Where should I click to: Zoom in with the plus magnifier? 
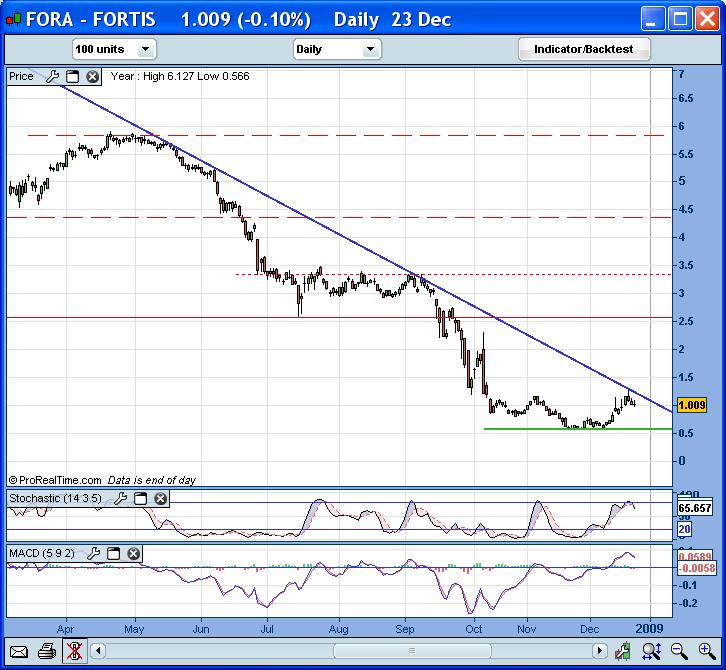click(x=707, y=651)
